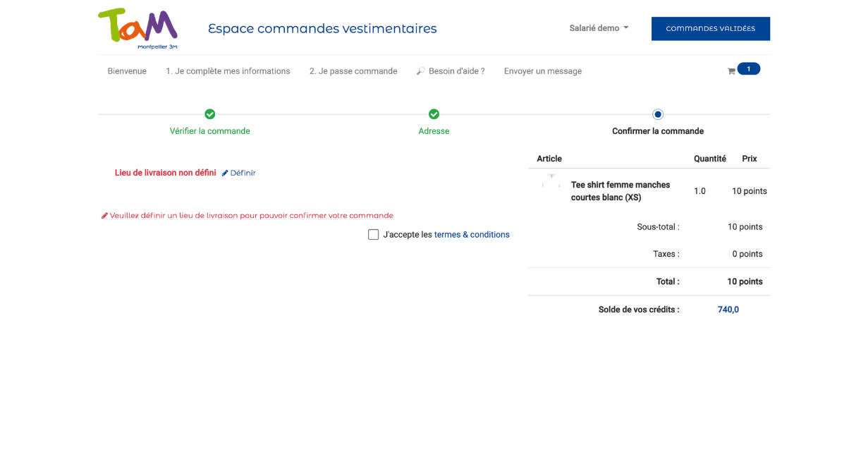This screenshot has width=868, height=471.
Task: Click the Confirmer la commande step circle
Action: click(x=658, y=114)
